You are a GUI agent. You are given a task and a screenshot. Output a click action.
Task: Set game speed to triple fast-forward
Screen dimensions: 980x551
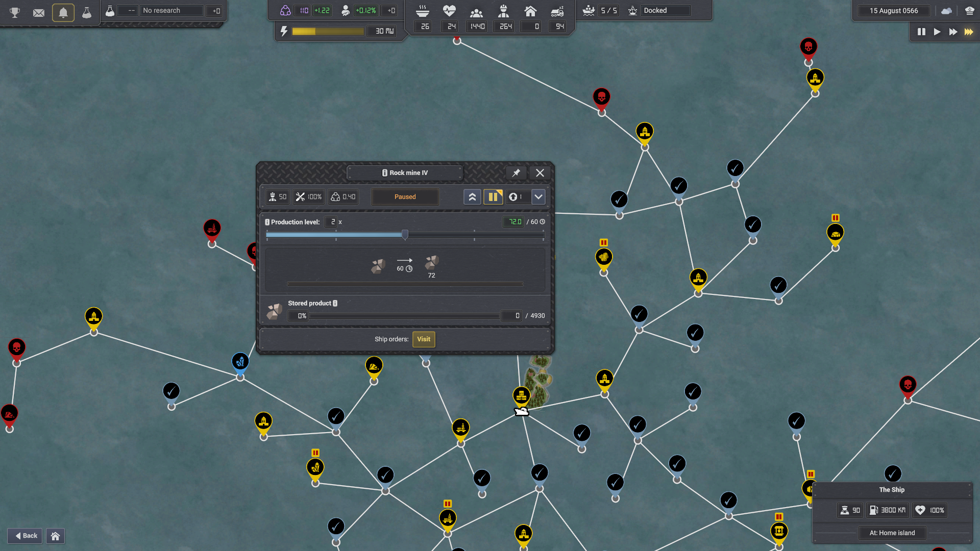coord(969,32)
